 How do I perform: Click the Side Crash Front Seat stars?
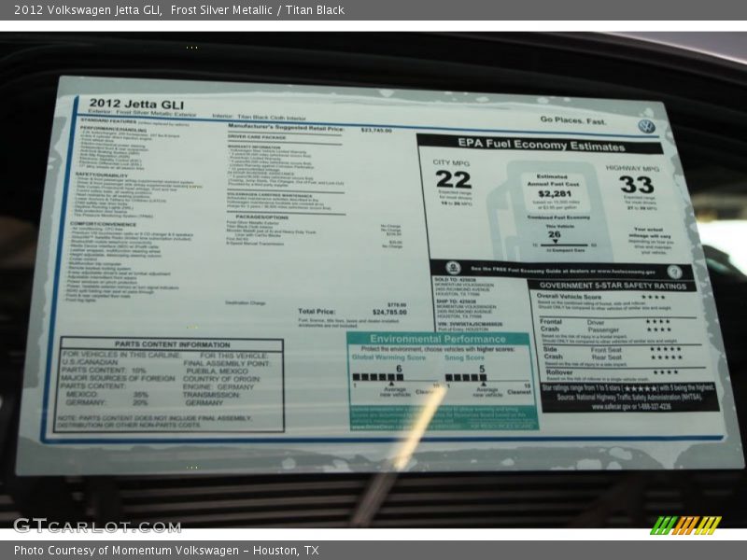665,349
